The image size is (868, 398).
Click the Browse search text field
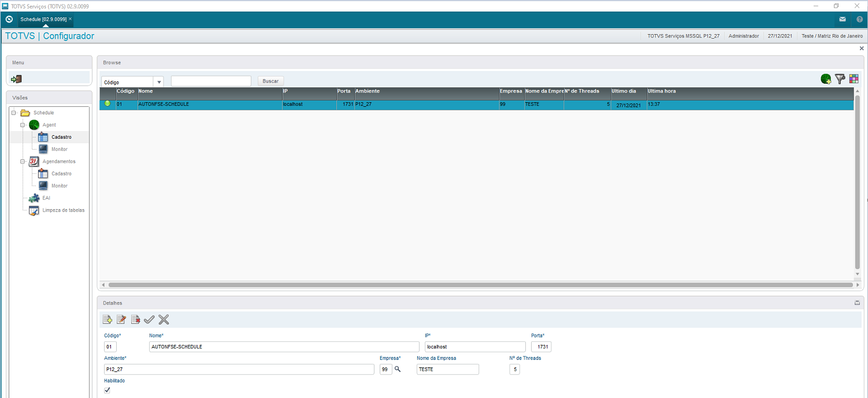click(211, 81)
